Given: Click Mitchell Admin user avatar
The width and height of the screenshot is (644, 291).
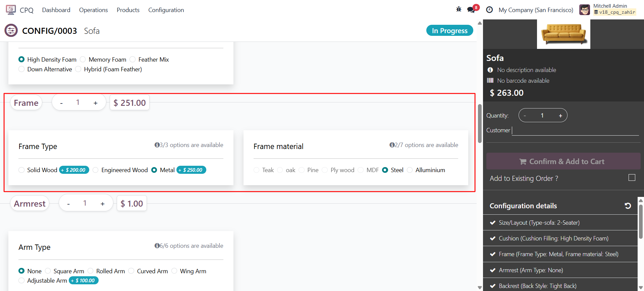Looking at the screenshot, I should click(x=585, y=10).
